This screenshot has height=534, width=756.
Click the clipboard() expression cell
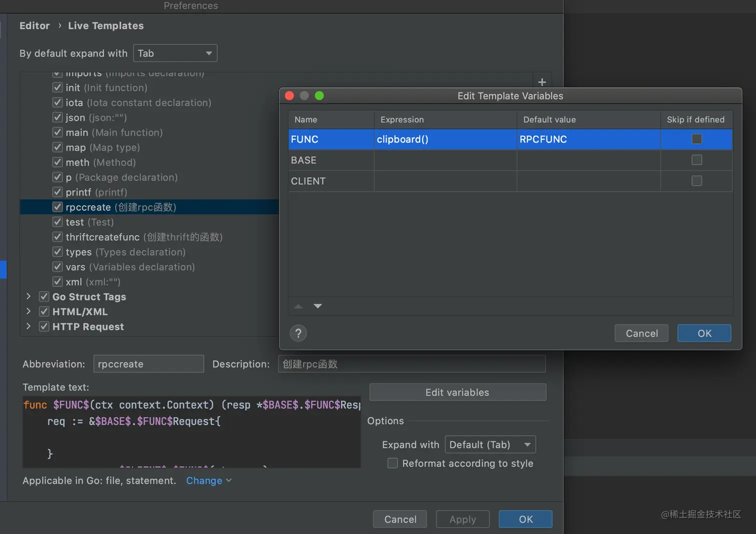(x=445, y=139)
